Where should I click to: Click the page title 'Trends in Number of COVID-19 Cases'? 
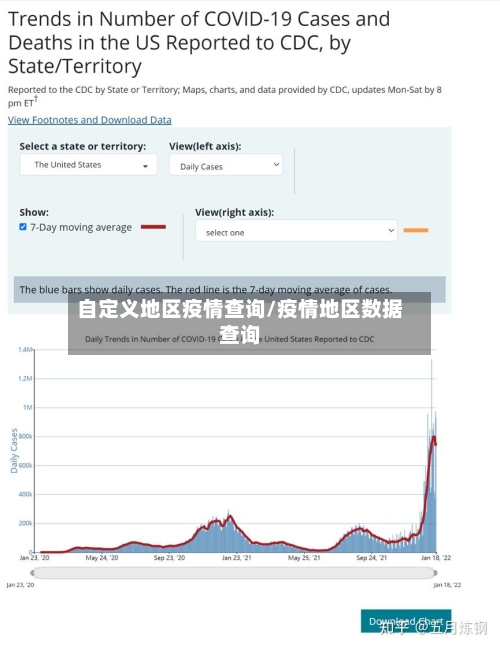[199, 43]
